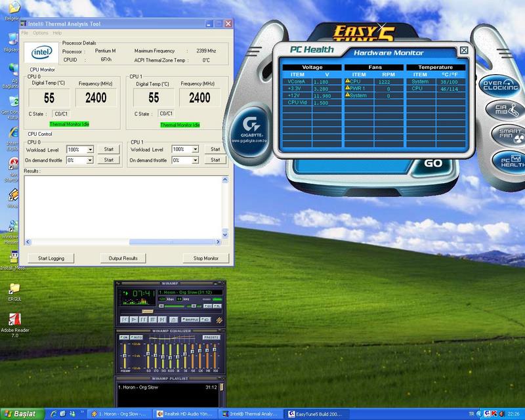Expand hidden quick launch icons chevron

tap(83, 412)
